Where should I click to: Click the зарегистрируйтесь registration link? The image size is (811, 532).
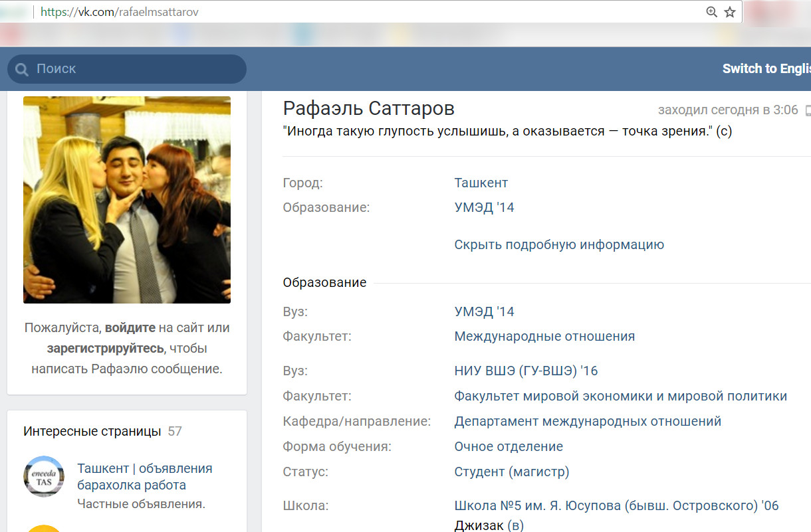pos(105,348)
